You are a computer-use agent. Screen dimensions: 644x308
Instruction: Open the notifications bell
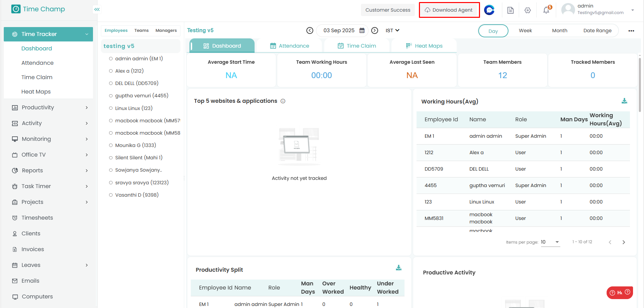point(546,10)
